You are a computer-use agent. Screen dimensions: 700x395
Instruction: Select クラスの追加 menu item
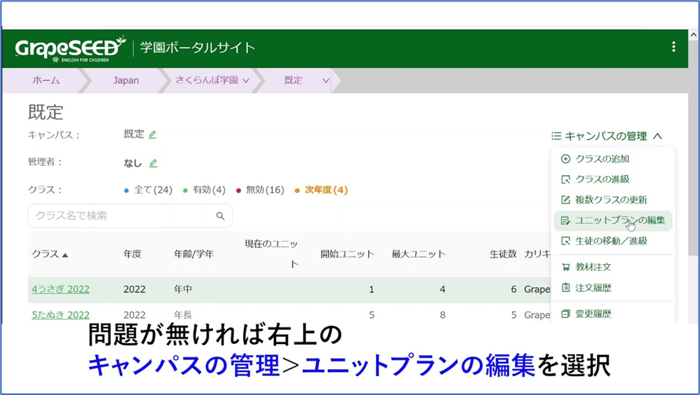[612, 159]
